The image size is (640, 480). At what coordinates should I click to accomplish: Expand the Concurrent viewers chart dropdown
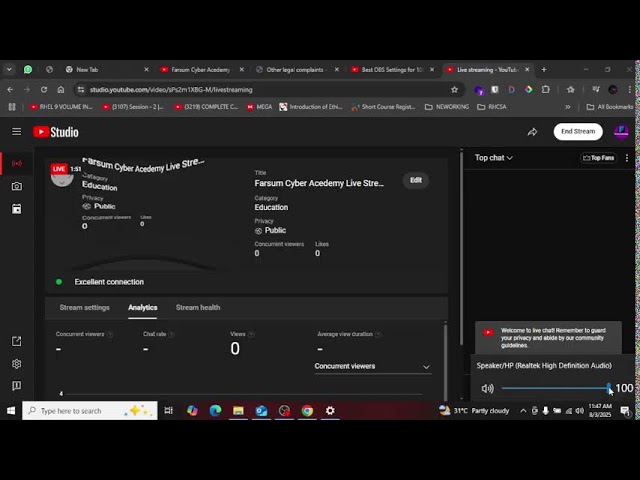pos(372,366)
